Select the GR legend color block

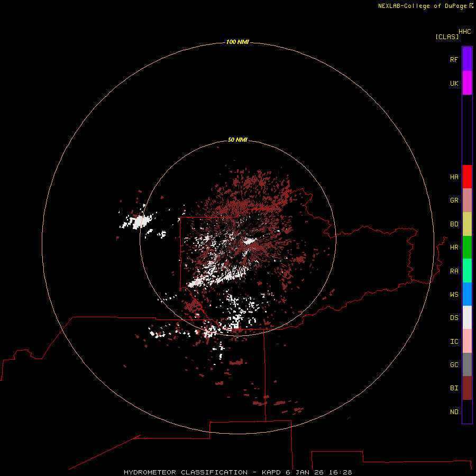click(467, 200)
